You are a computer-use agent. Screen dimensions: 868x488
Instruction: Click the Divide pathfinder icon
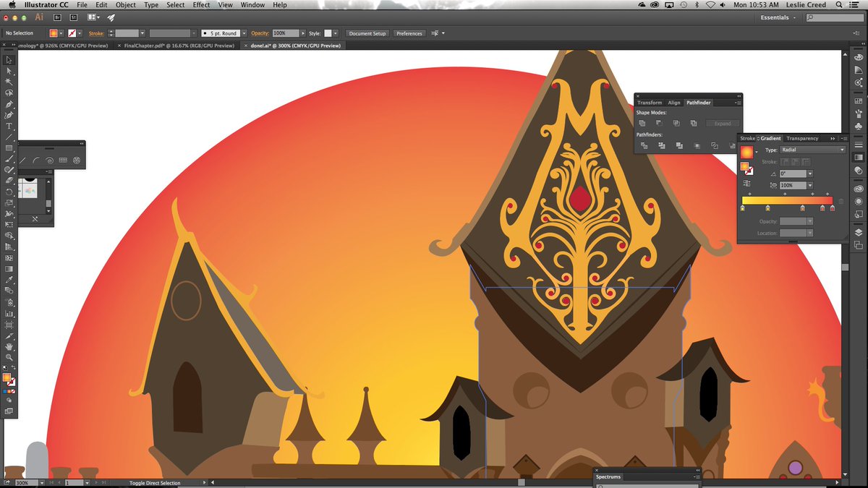coord(644,145)
